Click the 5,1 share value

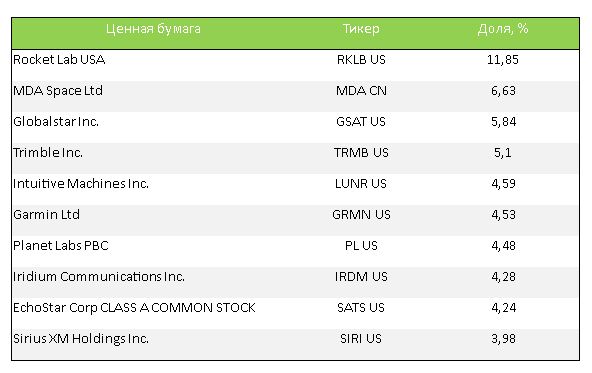click(503, 153)
